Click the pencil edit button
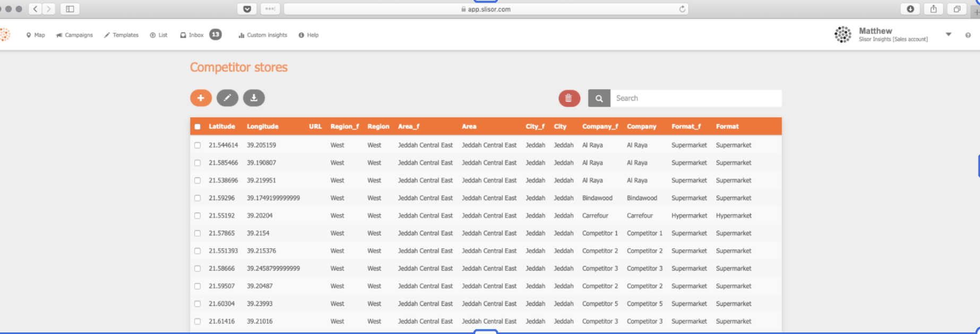 227,98
